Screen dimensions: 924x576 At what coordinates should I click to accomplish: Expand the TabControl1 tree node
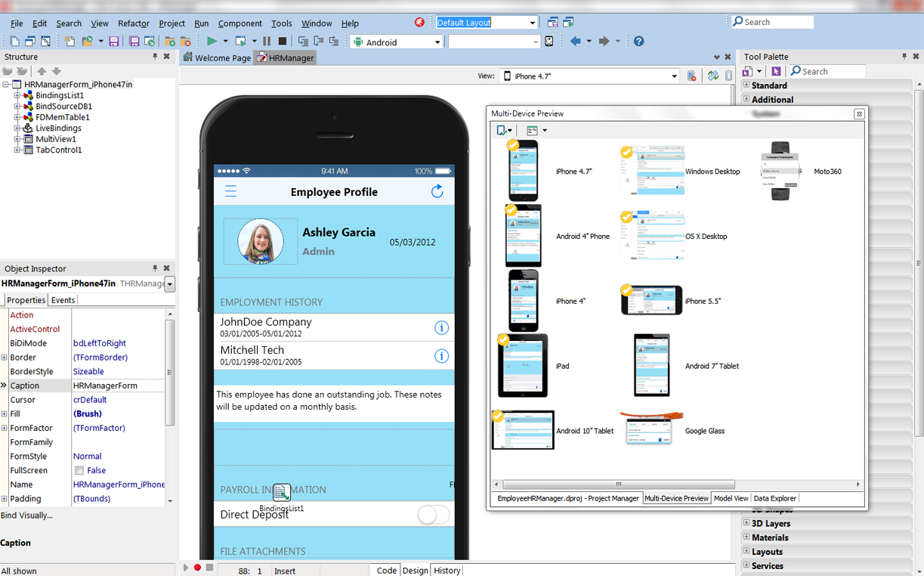point(17,150)
